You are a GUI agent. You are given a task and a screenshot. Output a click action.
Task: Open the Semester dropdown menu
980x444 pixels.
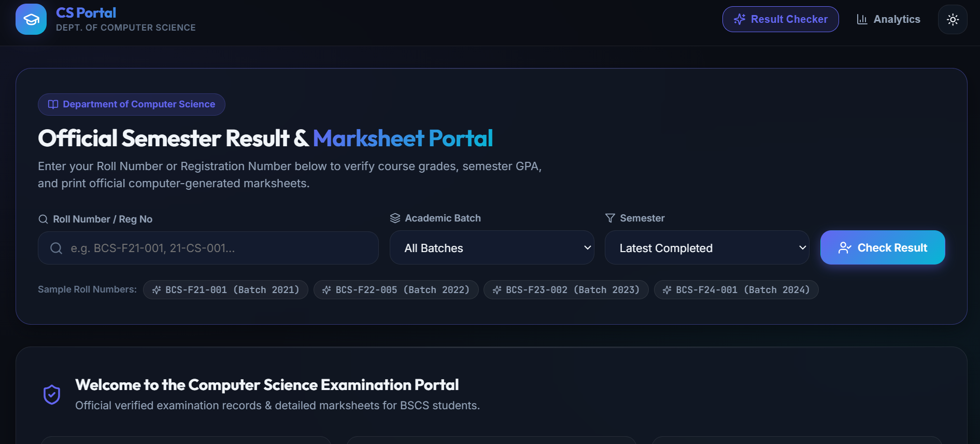click(x=707, y=247)
